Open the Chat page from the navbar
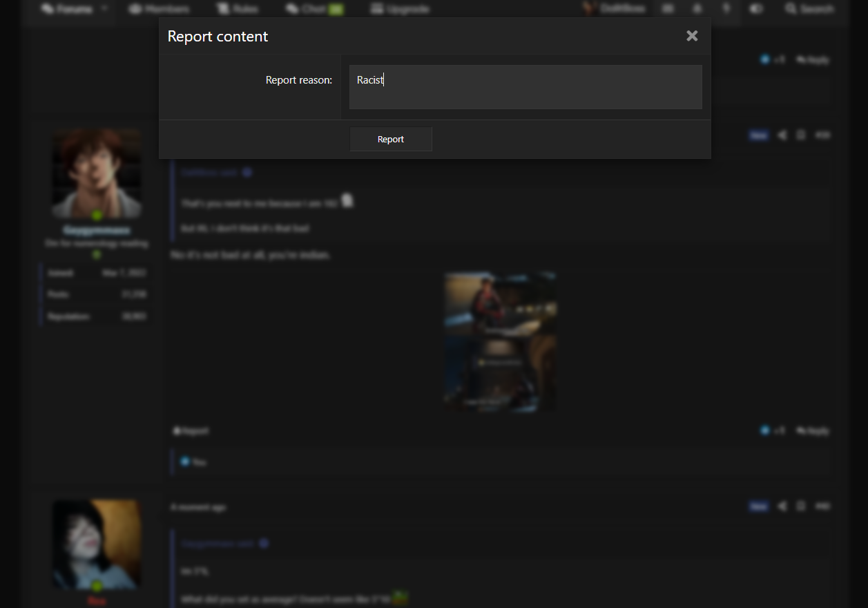The height and width of the screenshot is (608, 868). coord(308,8)
